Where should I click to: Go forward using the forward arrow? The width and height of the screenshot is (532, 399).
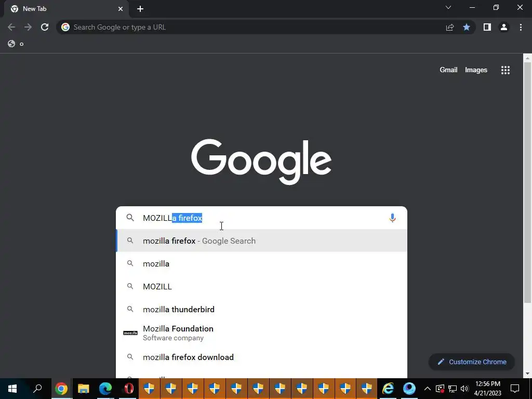coord(28,27)
